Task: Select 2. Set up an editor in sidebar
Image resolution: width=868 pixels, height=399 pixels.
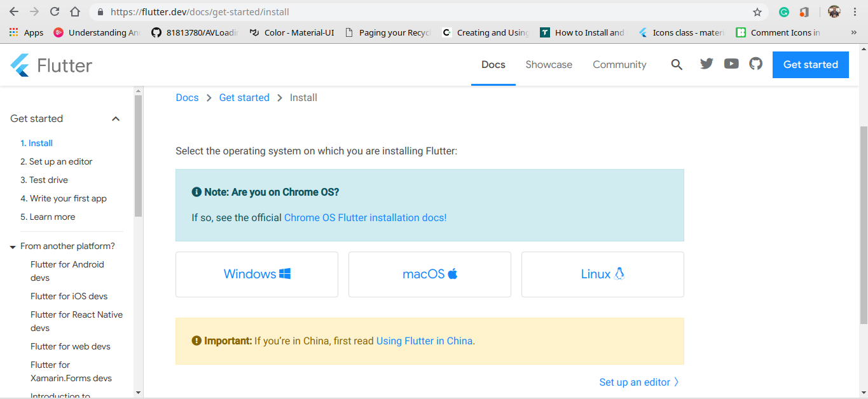Action: 57,162
